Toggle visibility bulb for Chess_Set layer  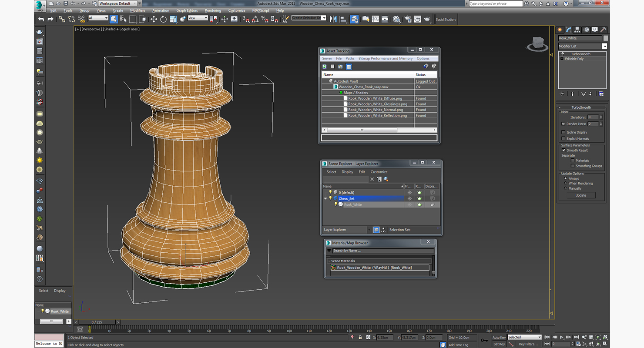(x=330, y=198)
